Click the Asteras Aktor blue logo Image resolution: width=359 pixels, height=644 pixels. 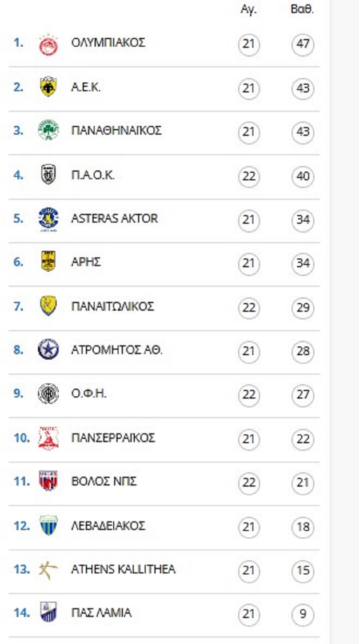48,219
